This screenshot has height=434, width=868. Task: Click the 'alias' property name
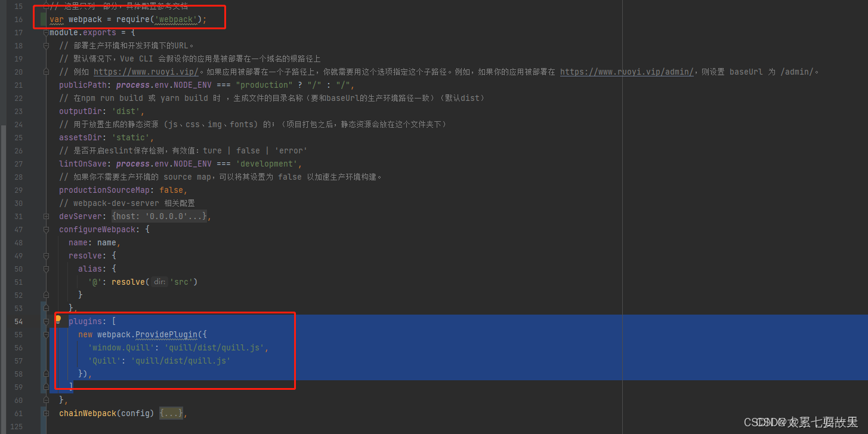(x=90, y=269)
